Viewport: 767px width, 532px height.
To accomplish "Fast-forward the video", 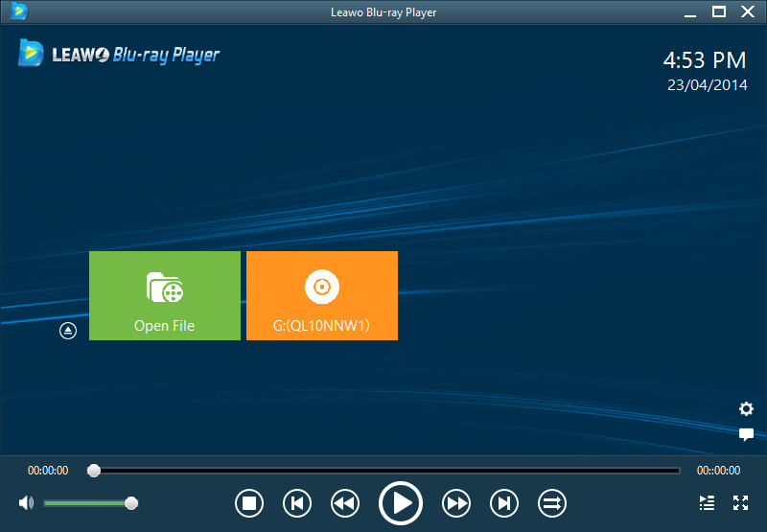I will (456, 502).
